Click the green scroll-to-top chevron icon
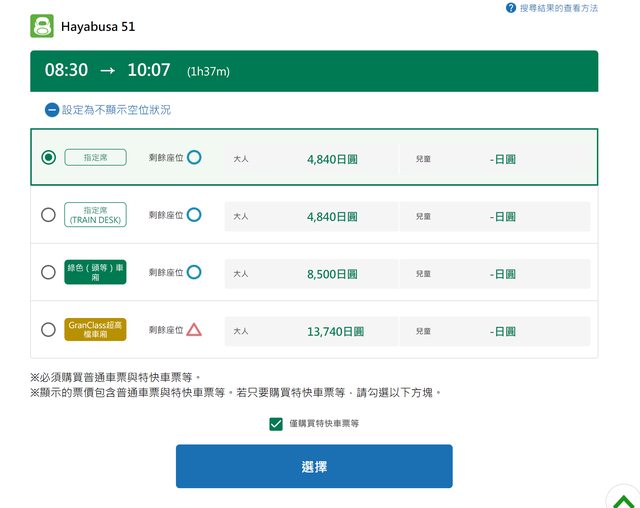The image size is (640, 508). click(623, 500)
